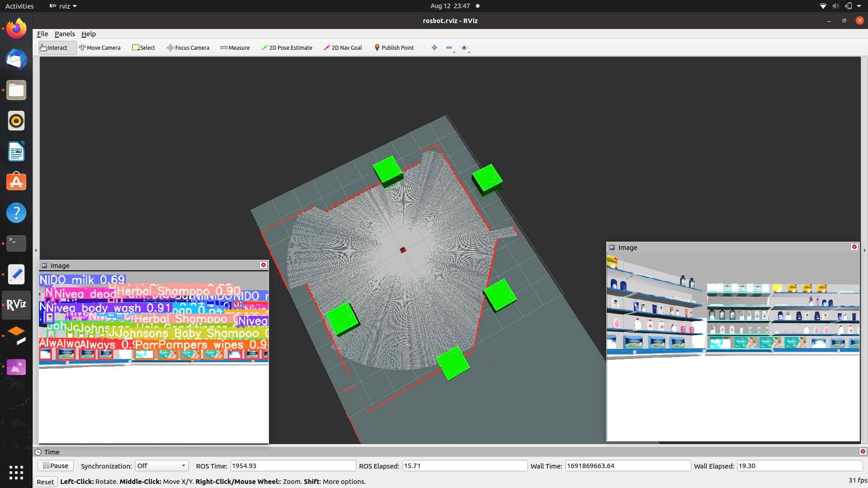Screen dimensions: 868x488
Task: Reset RViz with the Reset button
Action: [45, 482]
